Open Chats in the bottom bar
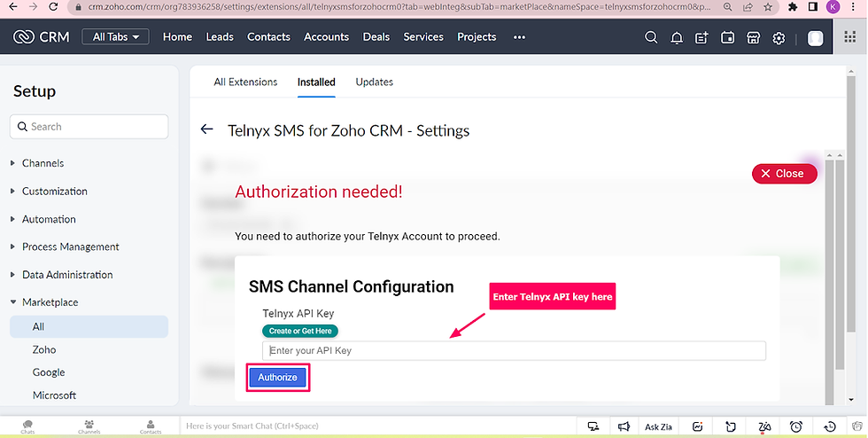 pyautogui.click(x=27, y=426)
